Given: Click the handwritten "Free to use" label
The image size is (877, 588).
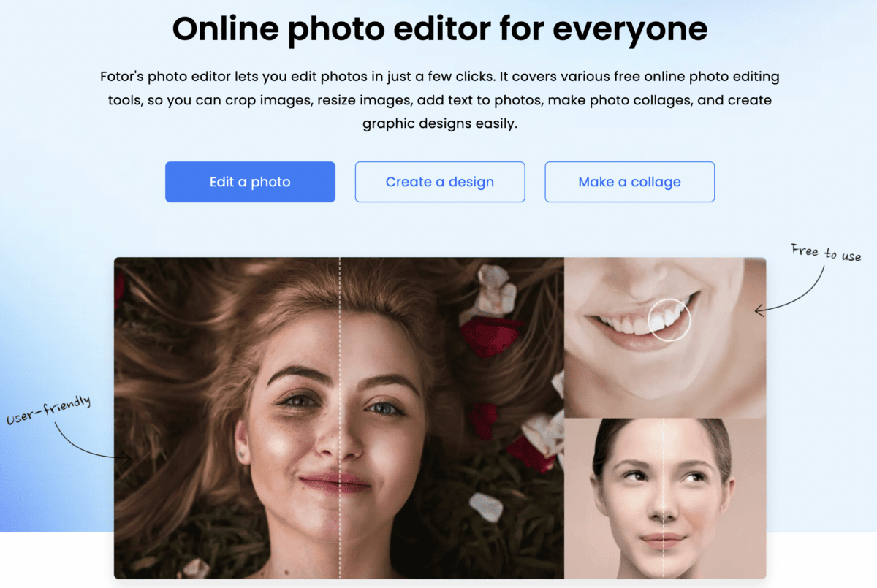Looking at the screenshot, I should point(826,253).
